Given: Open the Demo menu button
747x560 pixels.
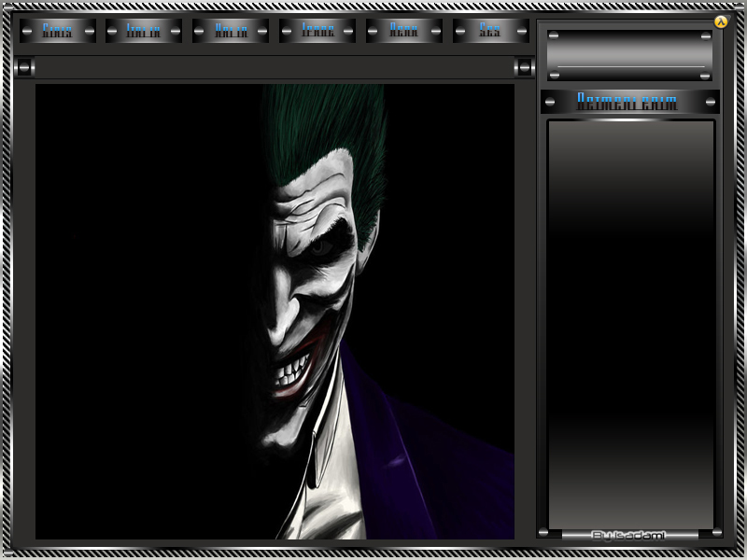Looking at the screenshot, I should 404,31.
